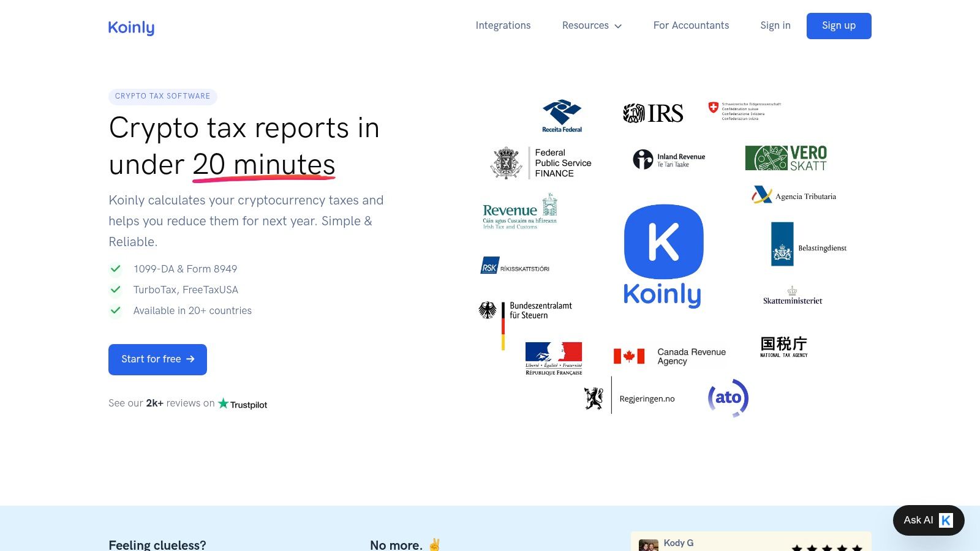
Task: Expand the Resources dropdown chevron
Action: [618, 26]
